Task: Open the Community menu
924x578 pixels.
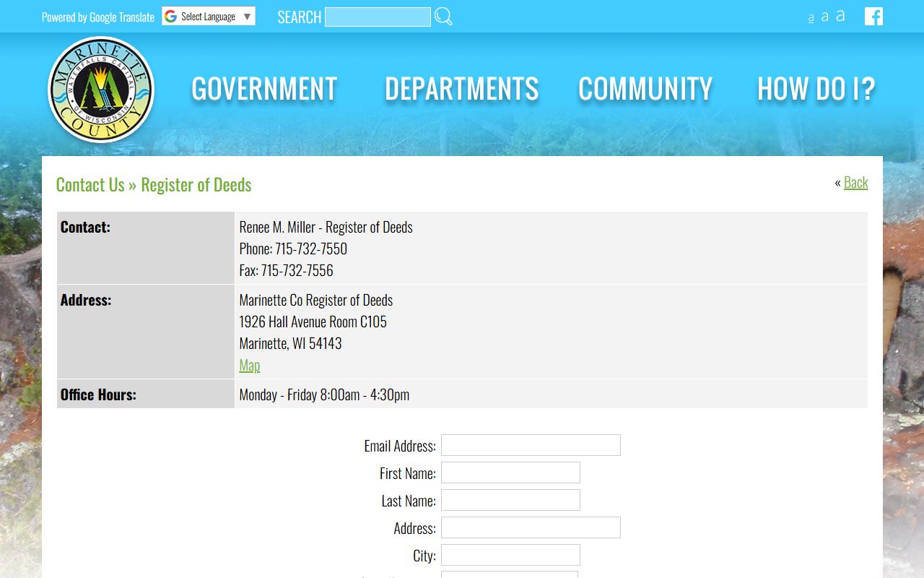Action: pos(645,89)
